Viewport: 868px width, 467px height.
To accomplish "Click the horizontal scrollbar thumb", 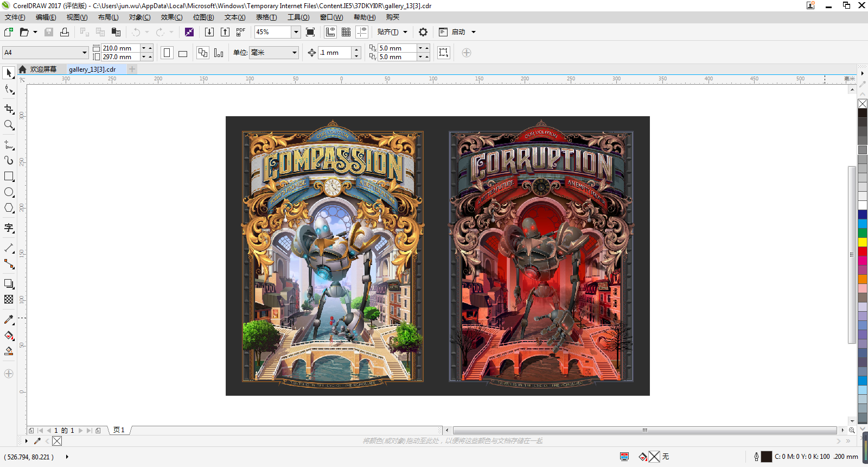I will (x=645, y=430).
